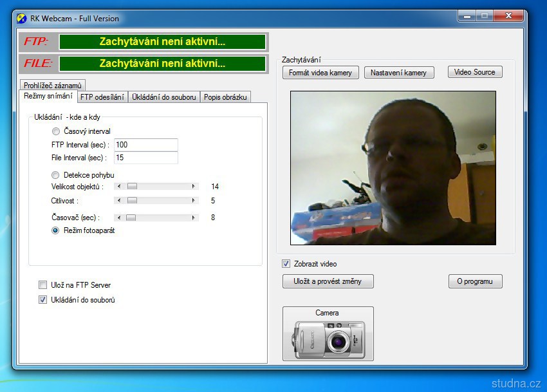Open the FTP odesílání tab
This screenshot has width=547, height=392.
pos(102,97)
